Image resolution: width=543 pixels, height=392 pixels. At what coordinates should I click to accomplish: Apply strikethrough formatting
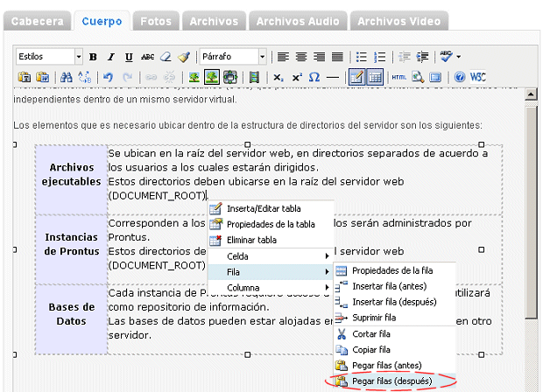[147, 57]
